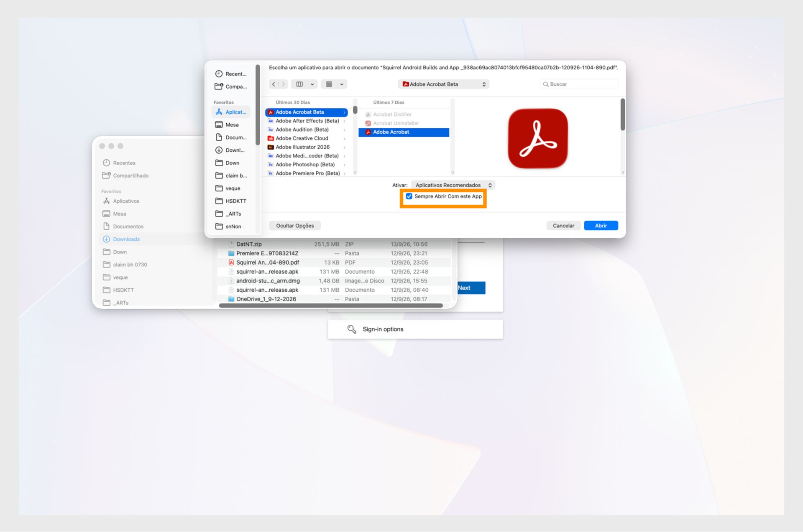This screenshot has height=532, width=803.
Task: Click the large Acrobat preview icon
Action: (x=537, y=138)
